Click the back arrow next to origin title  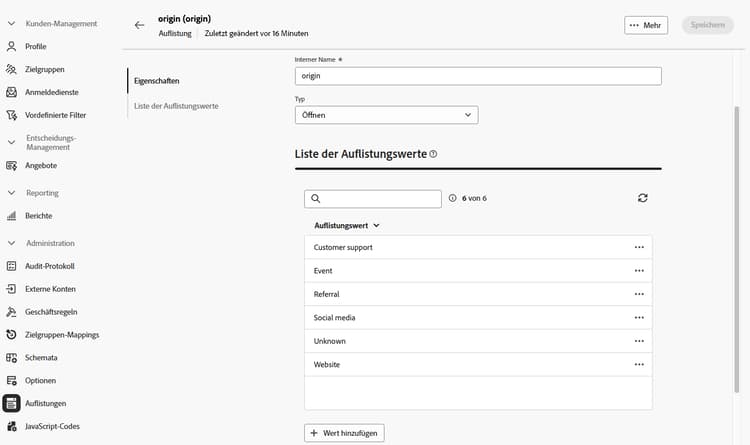click(139, 25)
